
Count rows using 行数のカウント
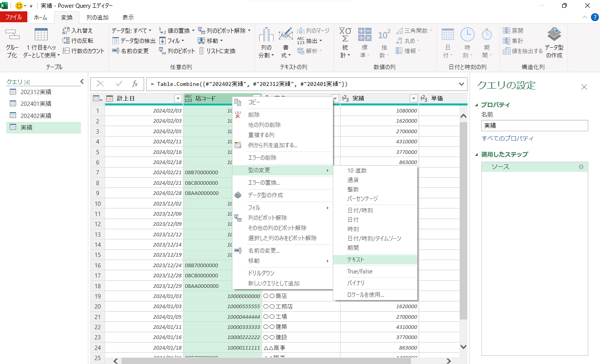[x=83, y=51]
